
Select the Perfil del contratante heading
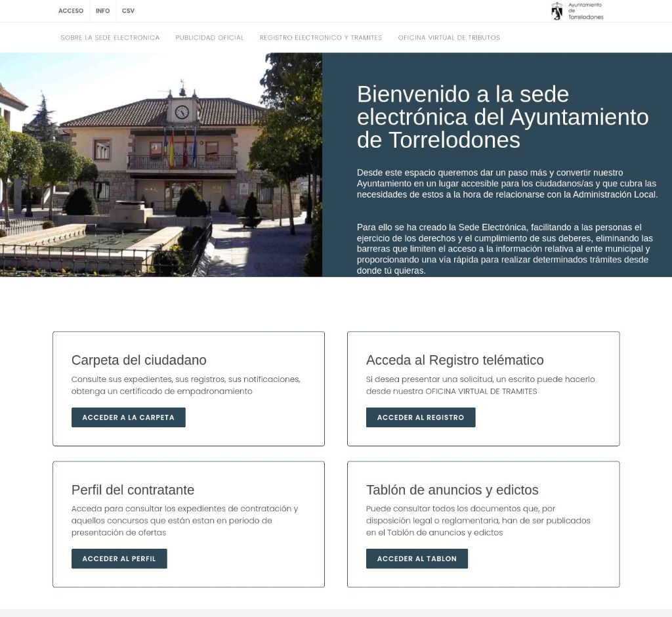[133, 490]
